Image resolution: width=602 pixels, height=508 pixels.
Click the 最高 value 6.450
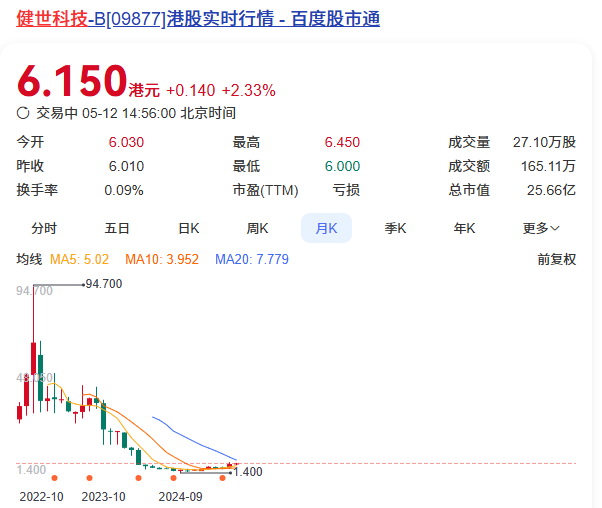[x=342, y=142]
